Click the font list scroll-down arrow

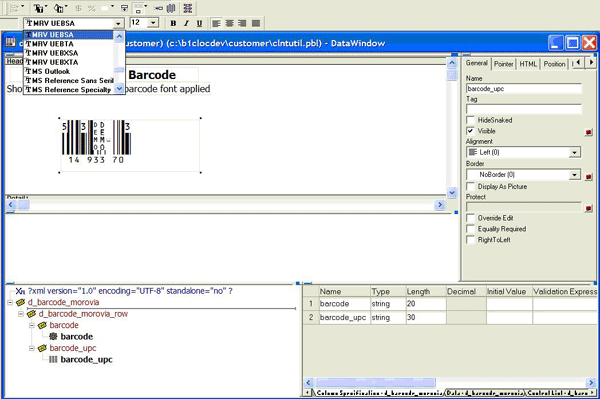pos(119,89)
